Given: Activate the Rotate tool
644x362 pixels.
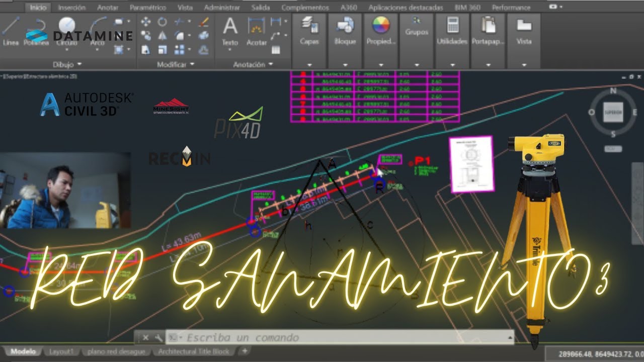Looking at the screenshot, I should pos(163,22).
